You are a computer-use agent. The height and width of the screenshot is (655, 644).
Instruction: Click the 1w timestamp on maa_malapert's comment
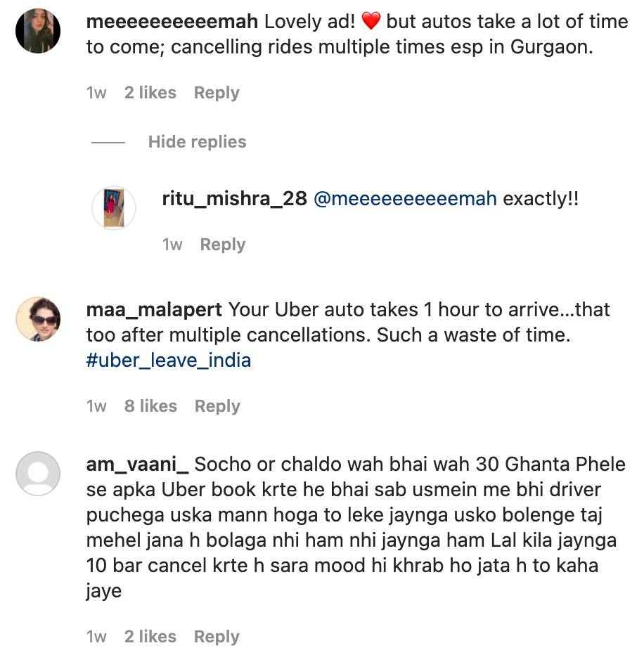pos(96,406)
